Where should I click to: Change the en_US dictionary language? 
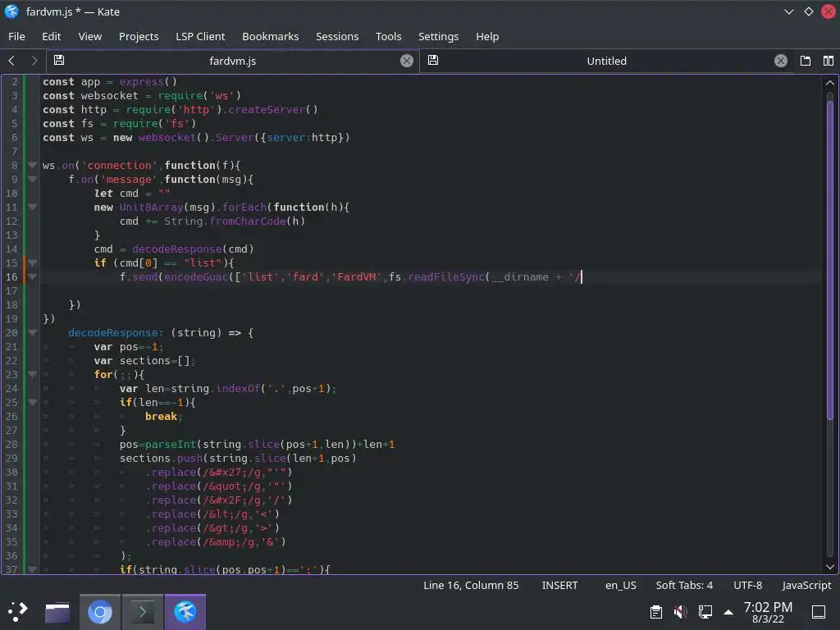tap(621, 585)
